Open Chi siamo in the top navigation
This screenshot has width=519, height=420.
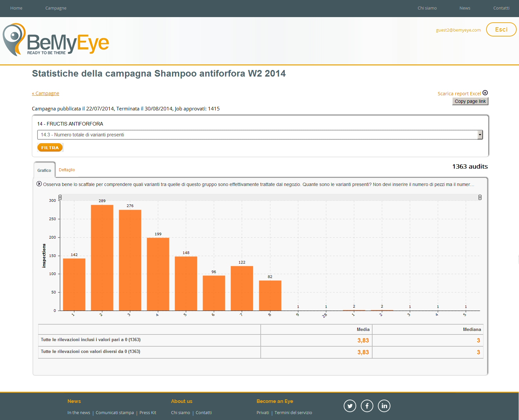[427, 8]
